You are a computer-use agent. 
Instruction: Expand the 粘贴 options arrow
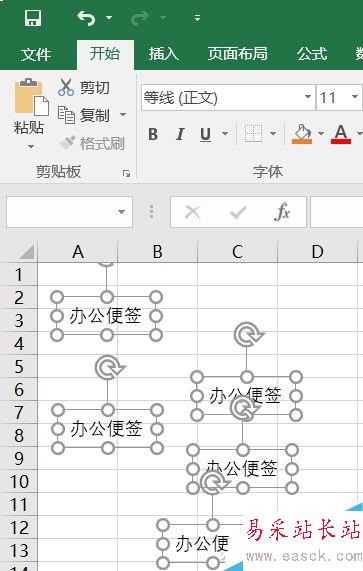(x=31, y=146)
